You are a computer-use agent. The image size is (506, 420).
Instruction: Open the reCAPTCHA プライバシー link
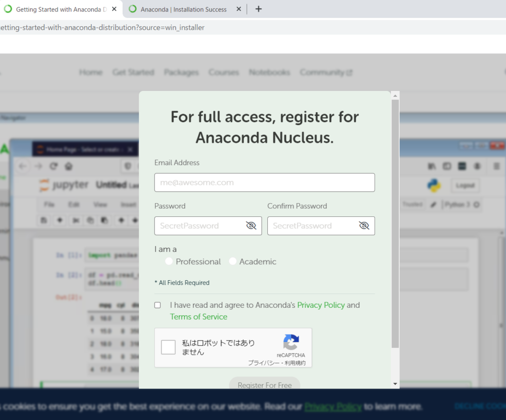tap(264, 363)
